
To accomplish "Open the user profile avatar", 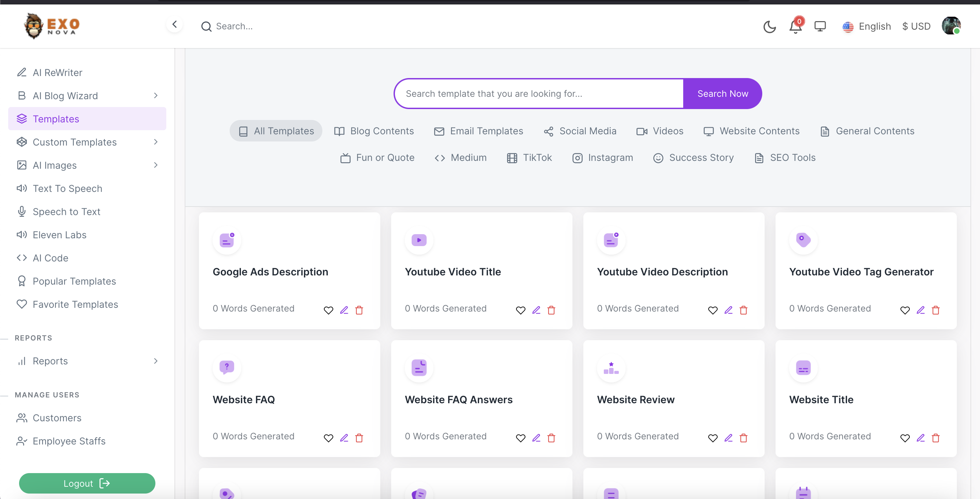I will pos(951,26).
